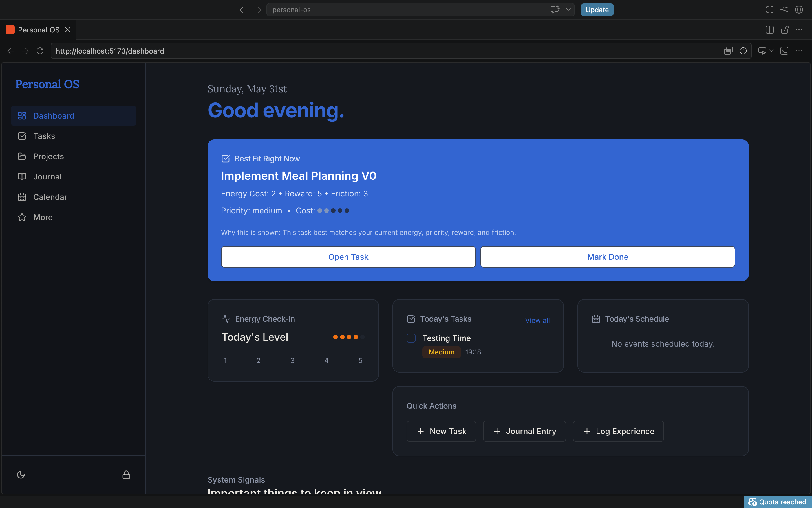Click the title bar back navigation arrow
Screen dimensions: 812x508
pyautogui.click(x=243, y=10)
